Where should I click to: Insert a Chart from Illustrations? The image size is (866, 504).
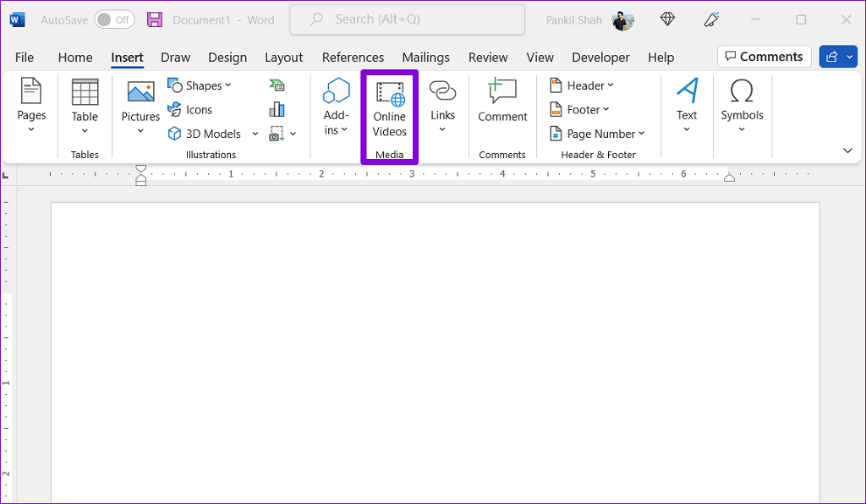[x=277, y=109]
